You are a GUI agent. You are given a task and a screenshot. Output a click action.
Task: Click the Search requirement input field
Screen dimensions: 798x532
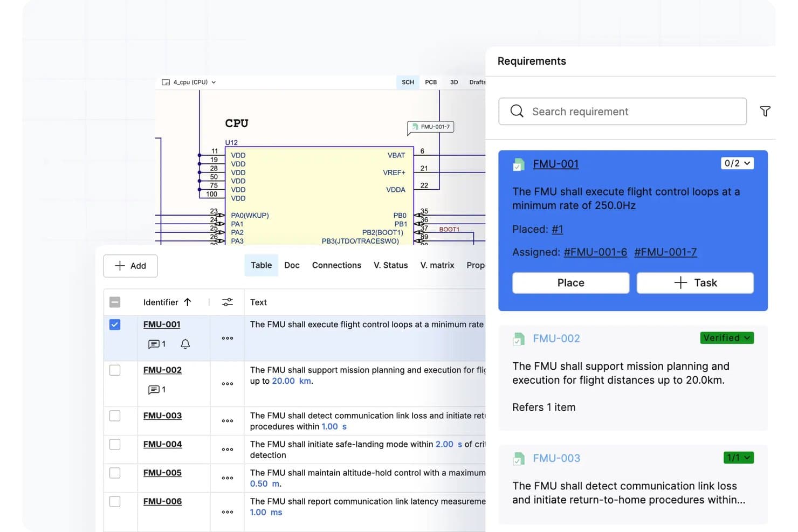pos(622,112)
